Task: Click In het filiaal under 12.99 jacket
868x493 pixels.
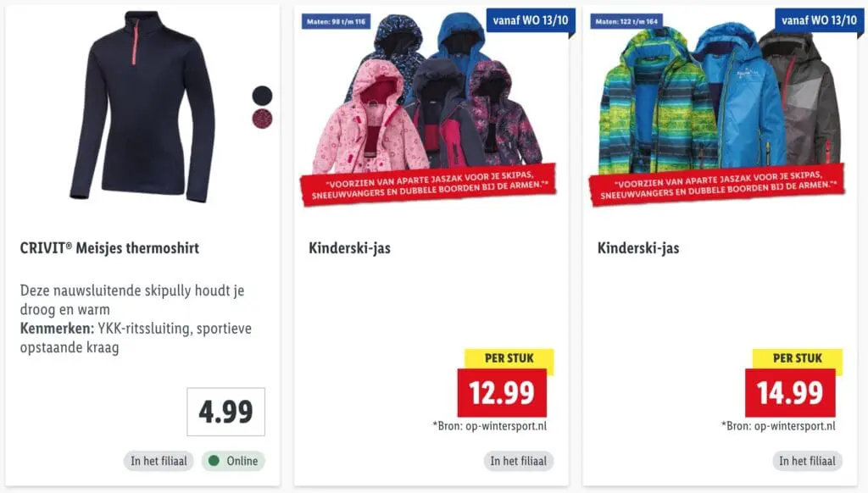Action: pyautogui.click(x=519, y=461)
